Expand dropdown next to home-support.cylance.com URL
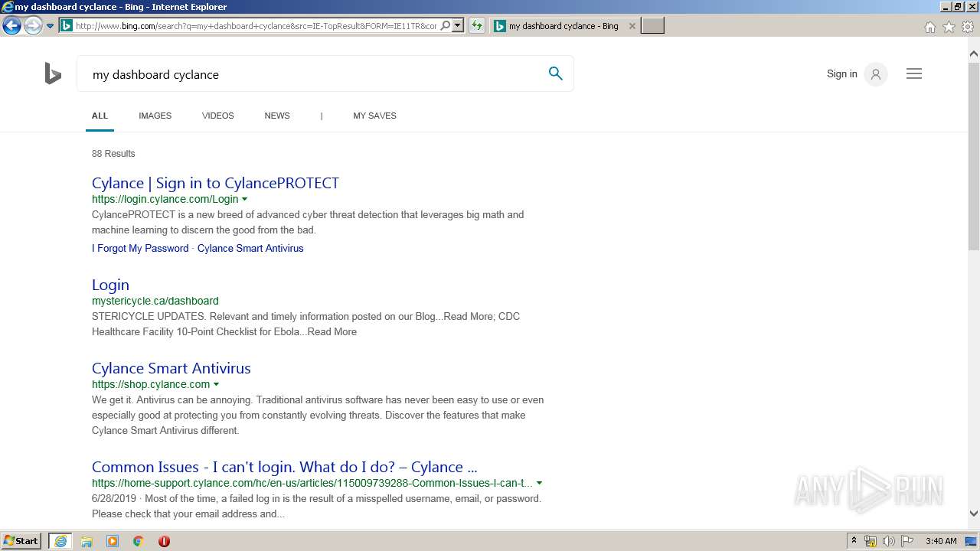This screenshot has width=980, height=551. [540, 484]
